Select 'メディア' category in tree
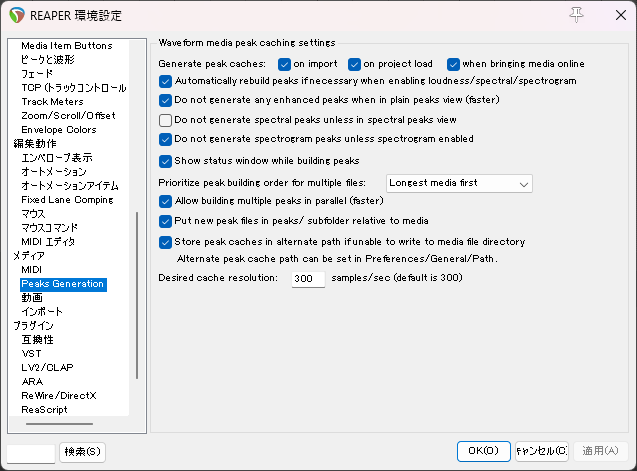This screenshot has height=471, width=637. [29, 256]
